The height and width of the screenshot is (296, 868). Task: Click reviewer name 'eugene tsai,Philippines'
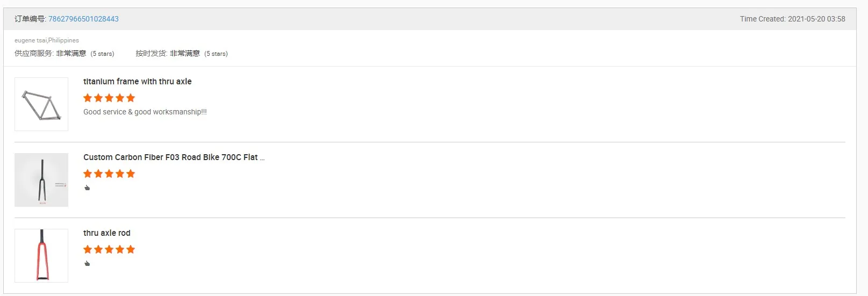point(47,40)
